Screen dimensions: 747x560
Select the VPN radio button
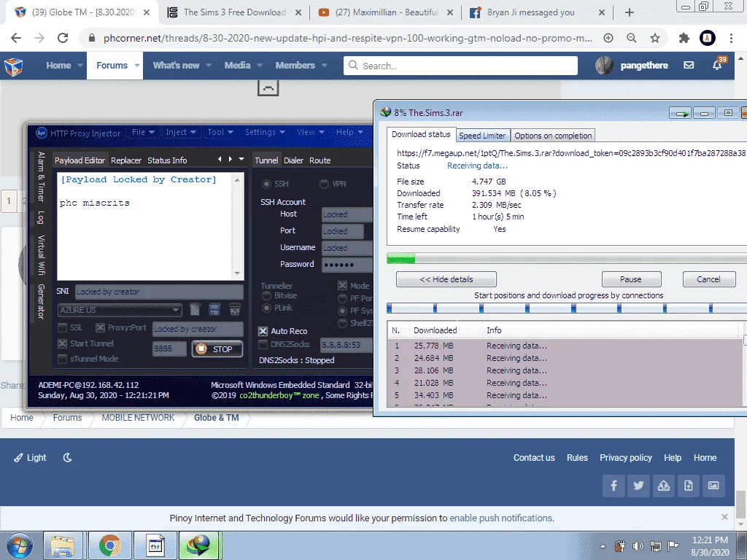[324, 184]
